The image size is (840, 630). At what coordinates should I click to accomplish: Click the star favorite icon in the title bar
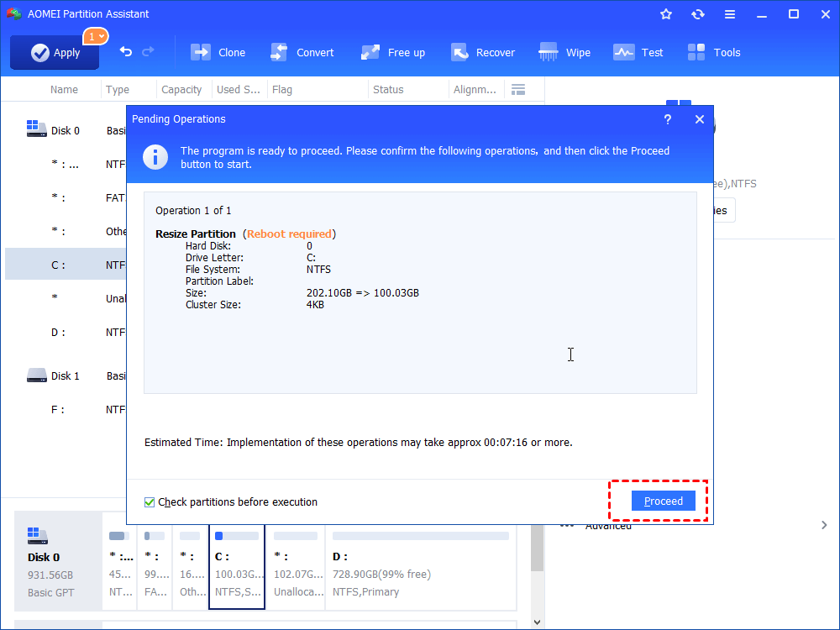(665, 13)
